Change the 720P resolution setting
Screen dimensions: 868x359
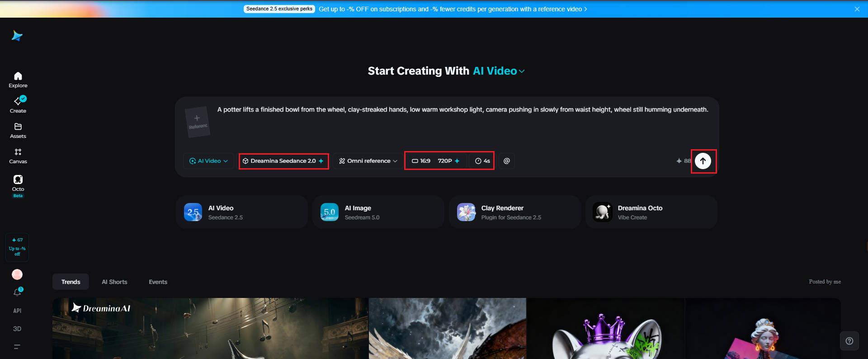pyautogui.click(x=448, y=161)
